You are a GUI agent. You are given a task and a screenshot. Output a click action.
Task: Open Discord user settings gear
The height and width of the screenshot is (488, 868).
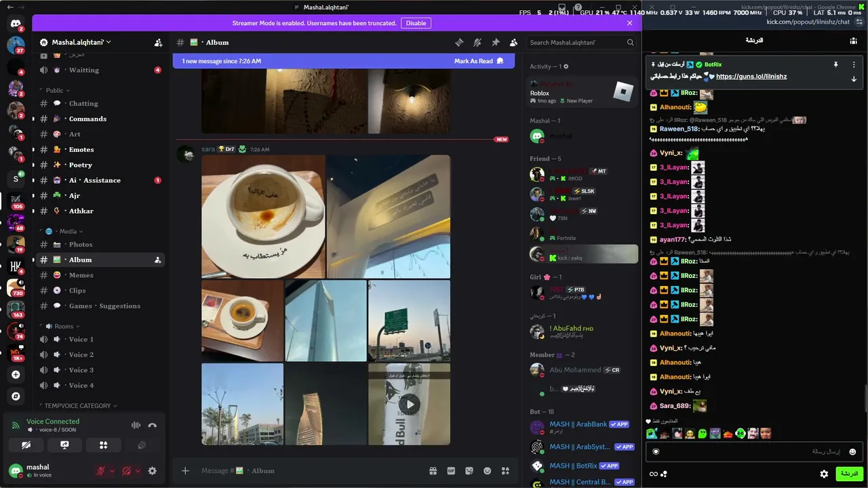(152, 471)
